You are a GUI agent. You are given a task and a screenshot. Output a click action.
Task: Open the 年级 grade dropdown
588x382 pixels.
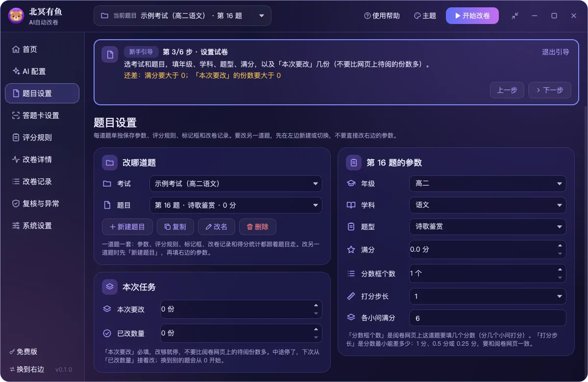tap(488, 184)
